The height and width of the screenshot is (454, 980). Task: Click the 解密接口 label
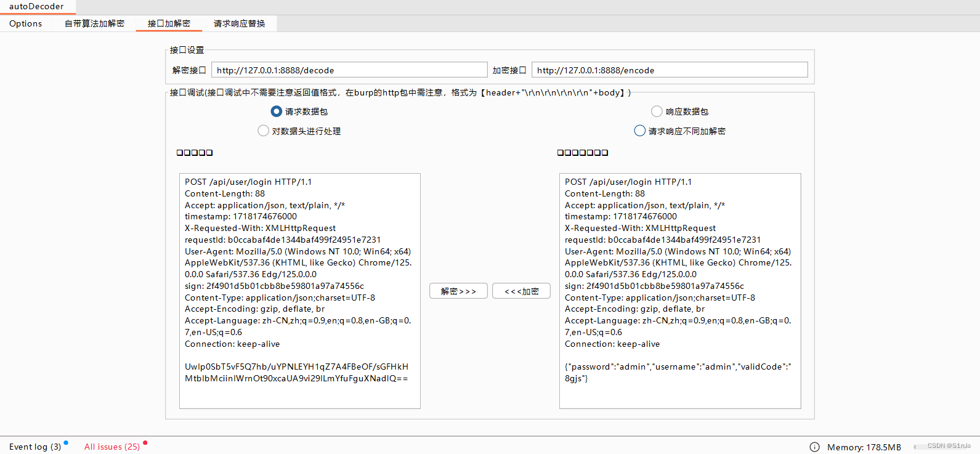point(189,70)
